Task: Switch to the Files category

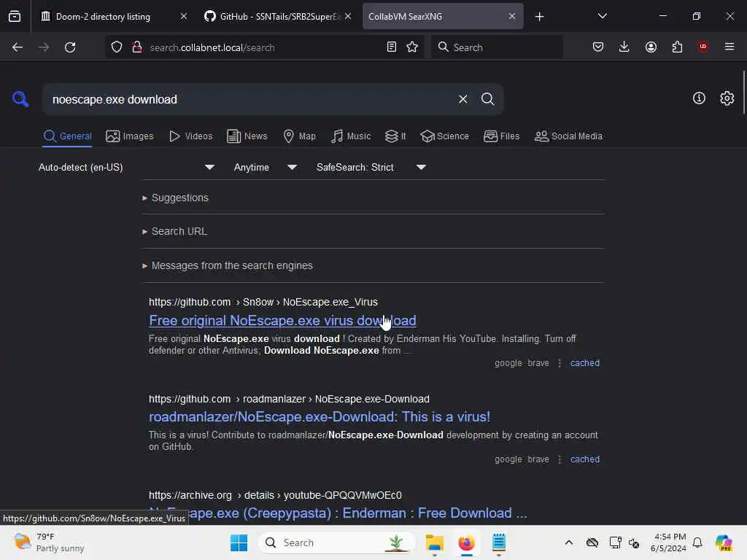Action: click(501, 136)
